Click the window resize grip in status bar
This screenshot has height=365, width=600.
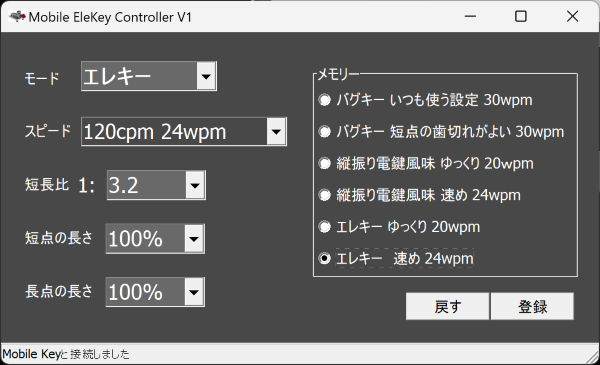(592, 357)
